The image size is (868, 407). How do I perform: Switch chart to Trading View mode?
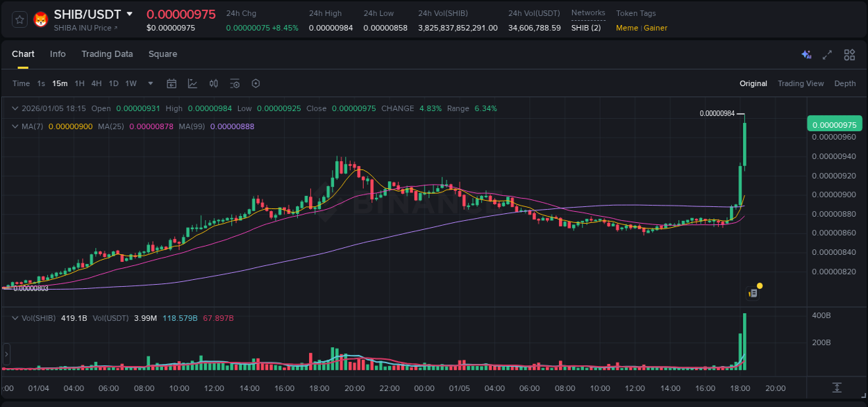tap(800, 83)
